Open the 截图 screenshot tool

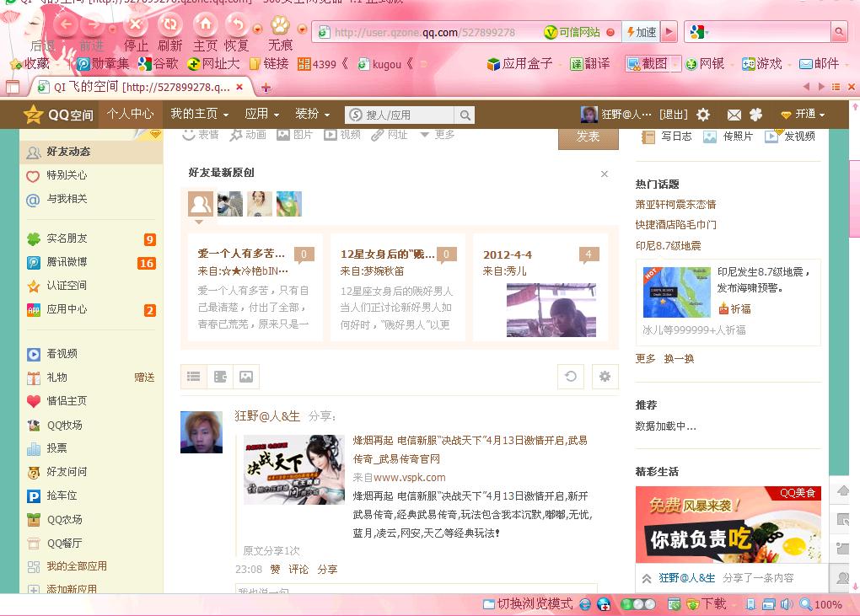click(648, 63)
